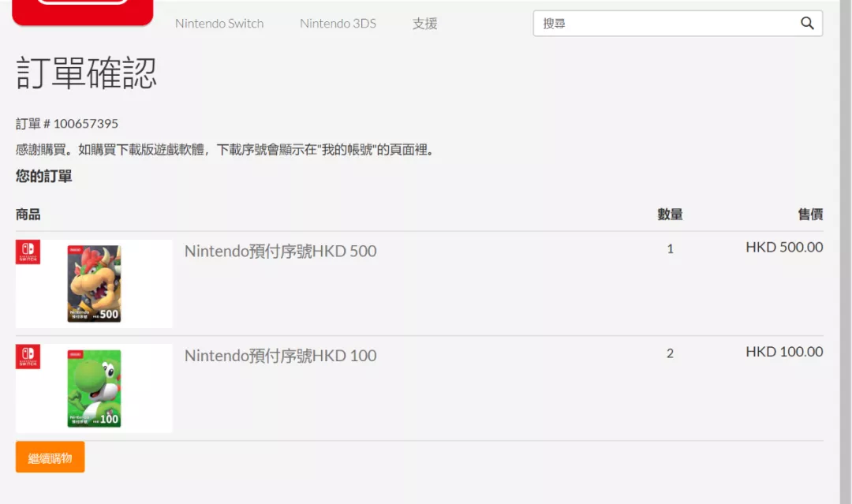852x504 pixels.
Task: Click the Nintendo logo in header
Action: pos(83,12)
